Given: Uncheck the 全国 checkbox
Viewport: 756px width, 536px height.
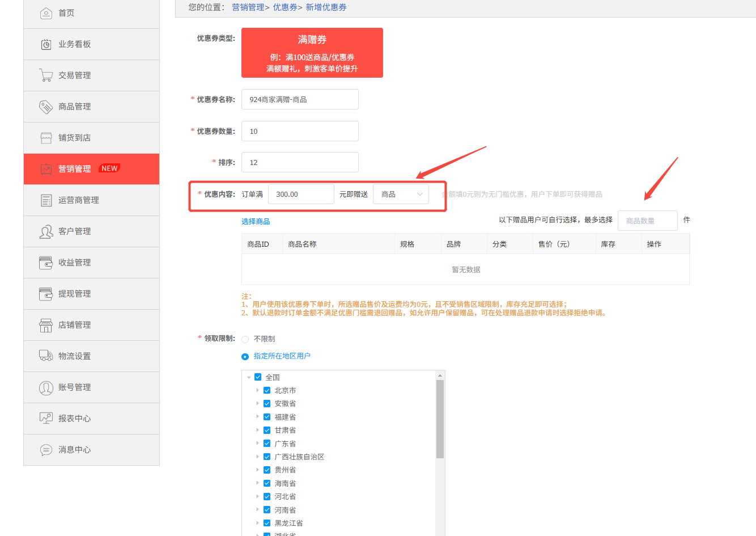Looking at the screenshot, I should (258, 377).
